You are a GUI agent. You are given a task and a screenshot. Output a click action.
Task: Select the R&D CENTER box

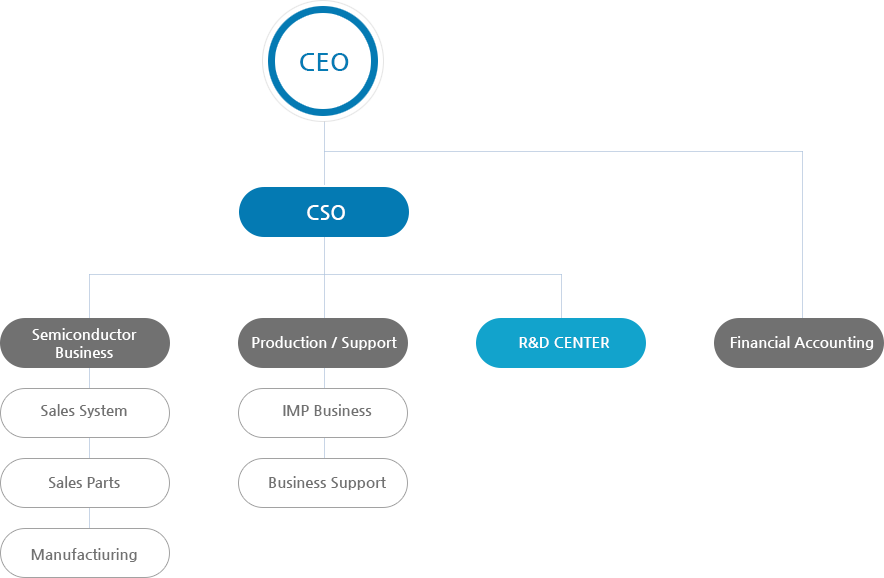[561, 343]
